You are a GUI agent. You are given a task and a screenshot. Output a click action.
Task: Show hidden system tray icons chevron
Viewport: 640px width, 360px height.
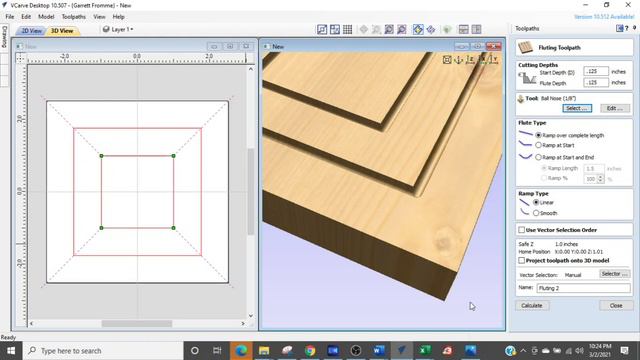523,351
